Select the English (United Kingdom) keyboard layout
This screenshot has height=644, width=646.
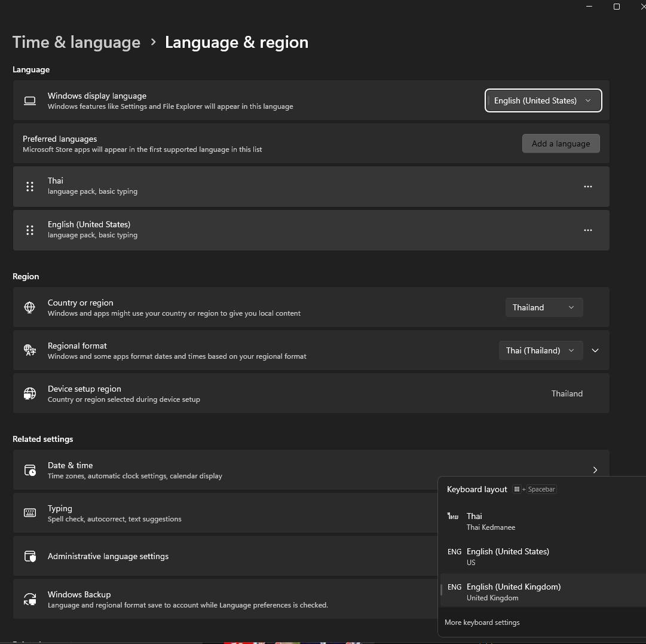(x=543, y=591)
